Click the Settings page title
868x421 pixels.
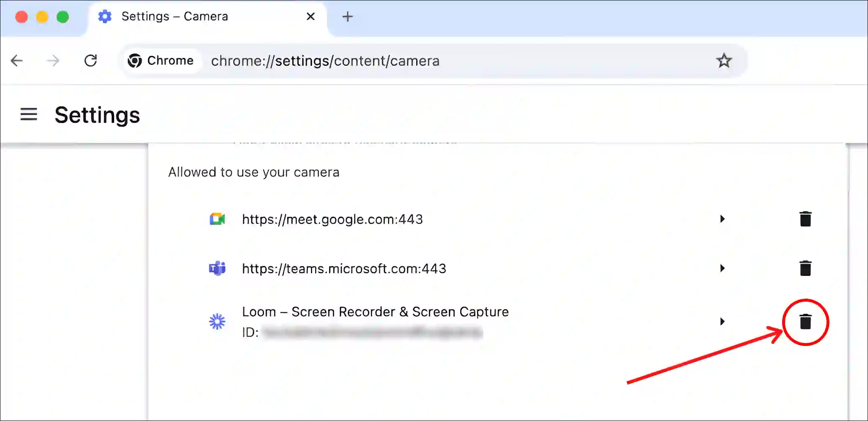point(97,115)
